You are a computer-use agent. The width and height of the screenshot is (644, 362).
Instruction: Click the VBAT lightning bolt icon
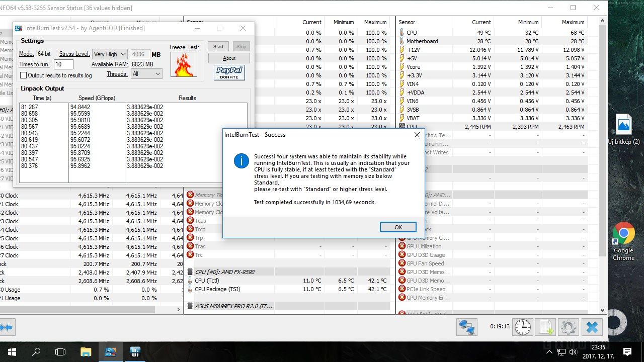401,118
